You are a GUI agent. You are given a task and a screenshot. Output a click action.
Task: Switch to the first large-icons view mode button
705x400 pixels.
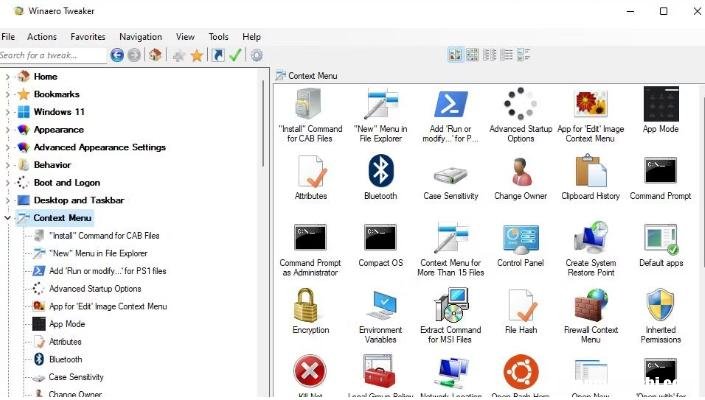coord(455,55)
